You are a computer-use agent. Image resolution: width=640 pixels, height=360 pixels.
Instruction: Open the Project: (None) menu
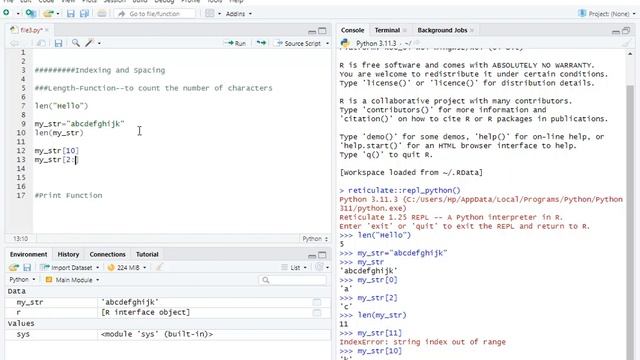[607, 13]
